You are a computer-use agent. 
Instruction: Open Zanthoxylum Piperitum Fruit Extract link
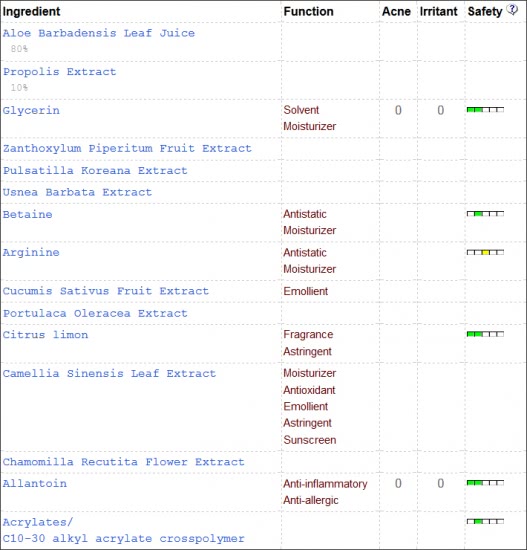(x=127, y=148)
